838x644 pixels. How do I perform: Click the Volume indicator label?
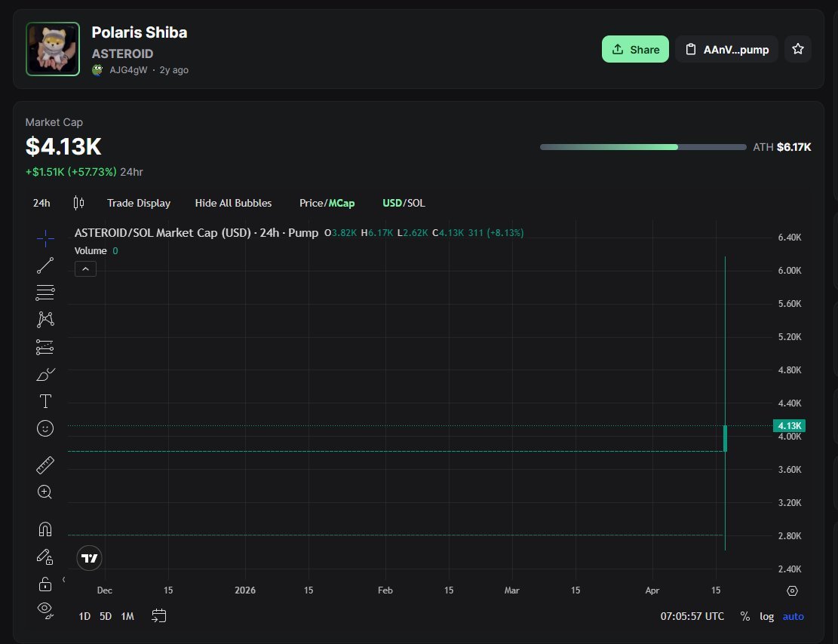[x=91, y=250]
